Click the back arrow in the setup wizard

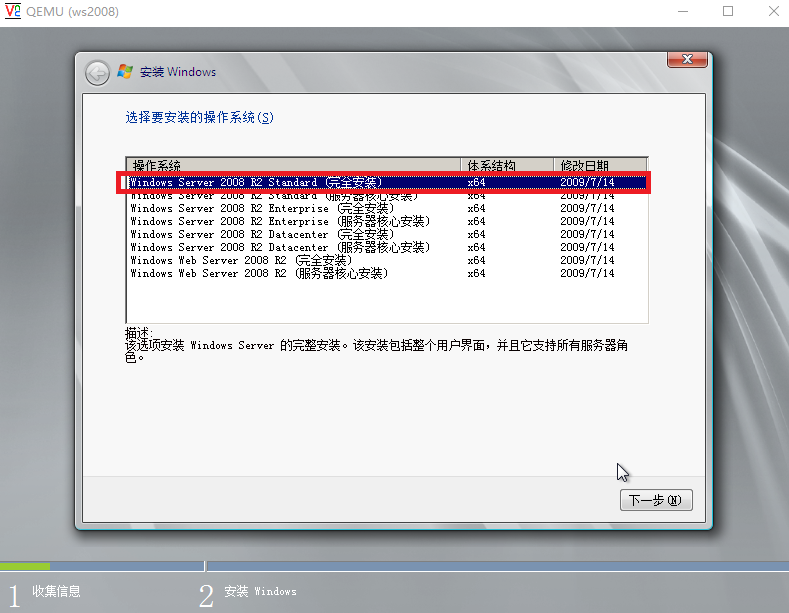coord(97,73)
